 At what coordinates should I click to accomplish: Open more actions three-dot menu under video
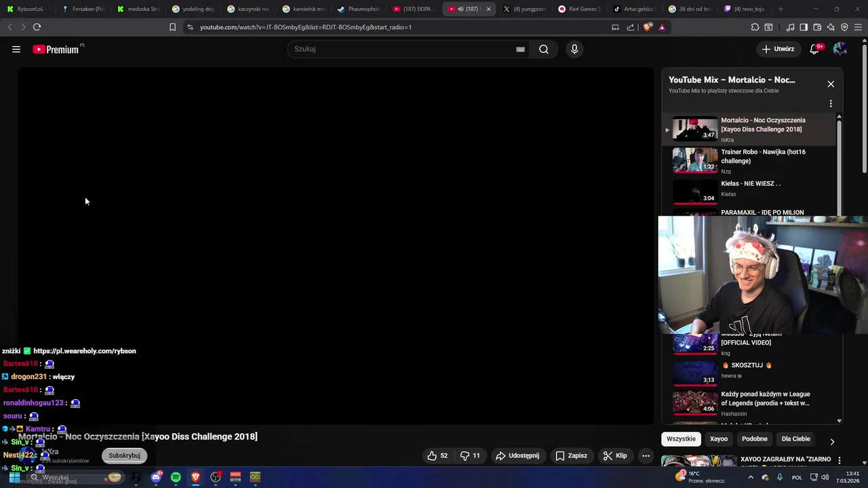(646, 456)
